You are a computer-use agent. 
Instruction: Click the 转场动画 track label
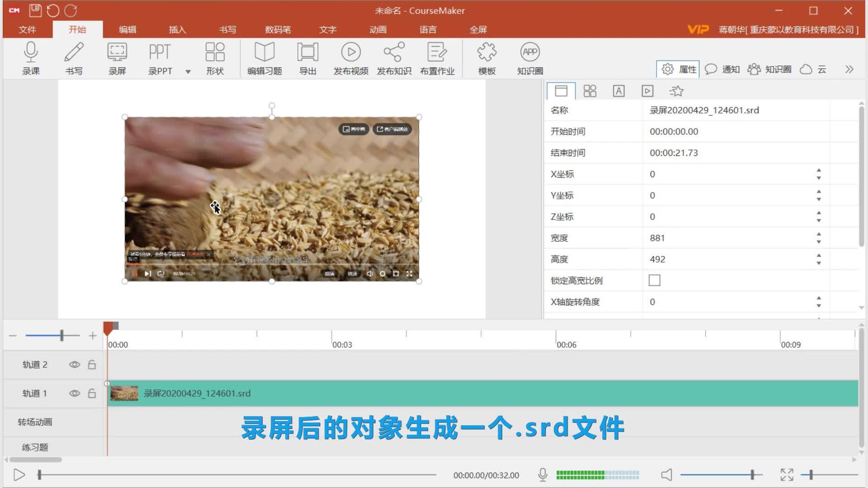pos(35,422)
